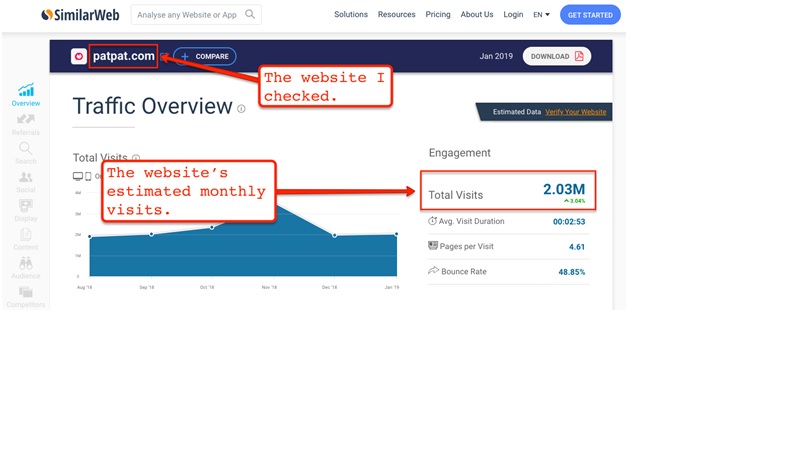Open Content section in the sidebar
This screenshot has width=800, height=450.
point(26,239)
